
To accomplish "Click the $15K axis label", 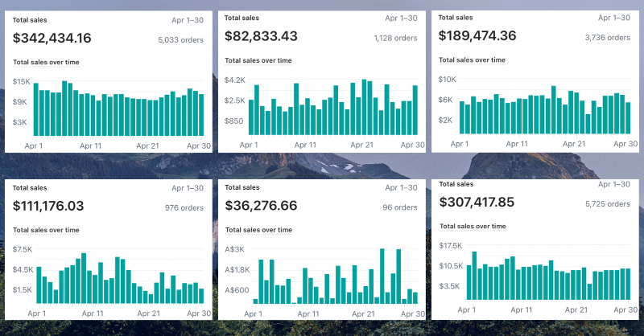I will coord(22,82).
